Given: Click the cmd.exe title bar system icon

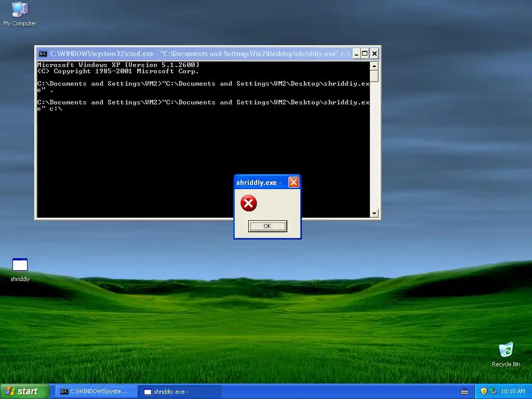Looking at the screenshot, I should coord(43,54).
